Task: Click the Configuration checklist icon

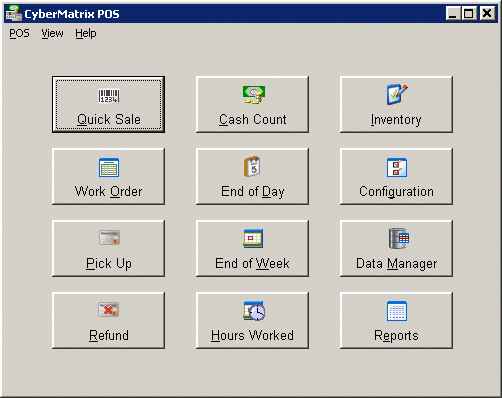Action: click(397, 167)
